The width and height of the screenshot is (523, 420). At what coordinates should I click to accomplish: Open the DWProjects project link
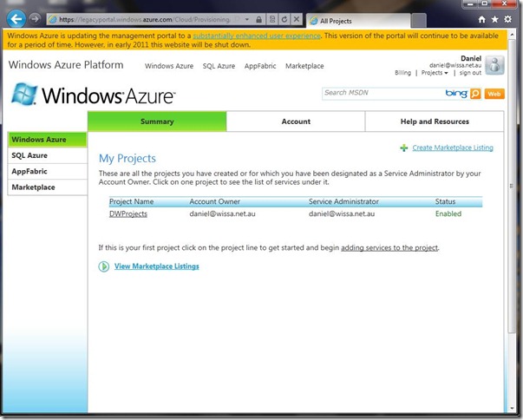coord(128,213)
